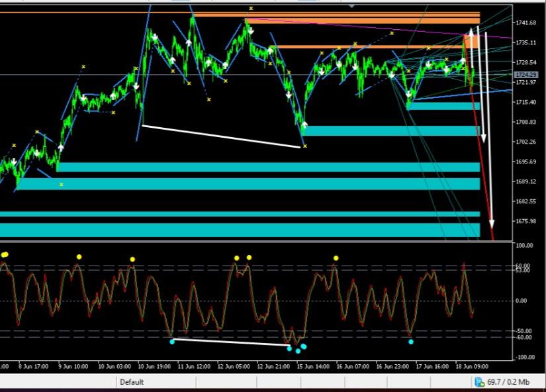
Task: Select the white trendline under price lows
Action: pos(222,136)
